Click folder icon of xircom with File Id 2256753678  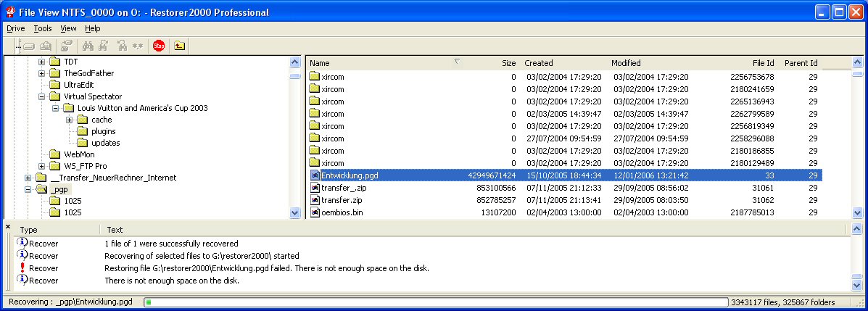coord(315,76)
